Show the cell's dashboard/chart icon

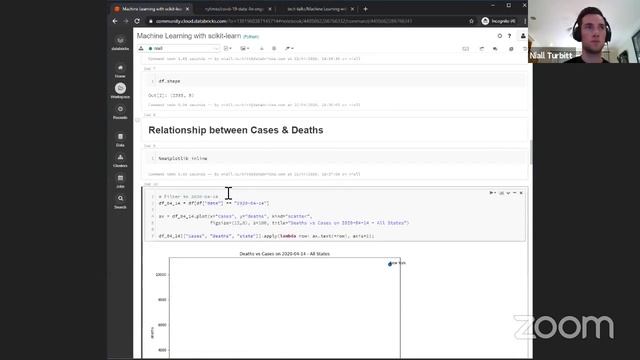502,193
